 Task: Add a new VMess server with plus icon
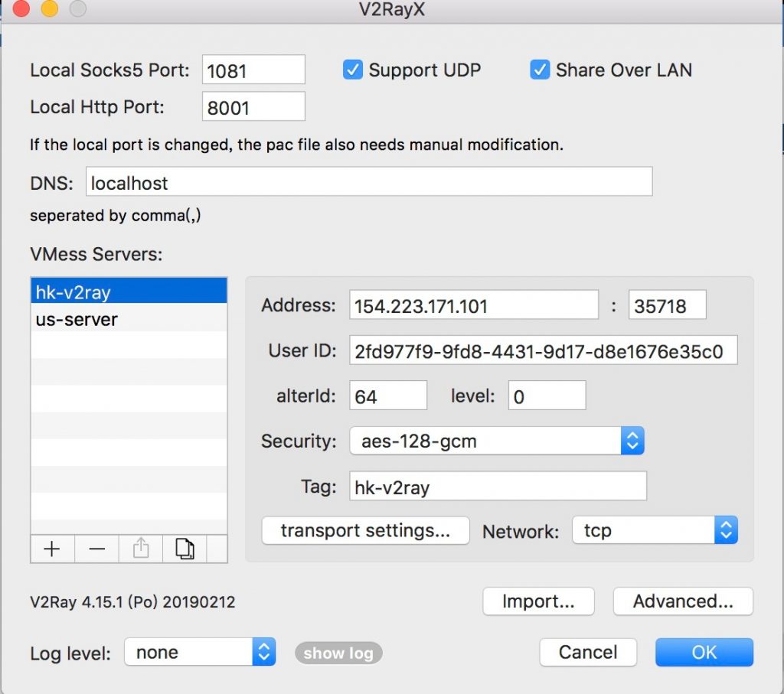click(52, 549)
